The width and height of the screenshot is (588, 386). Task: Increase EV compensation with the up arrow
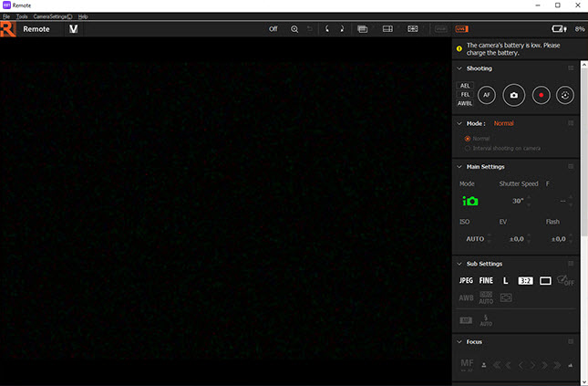pos(529,235)
